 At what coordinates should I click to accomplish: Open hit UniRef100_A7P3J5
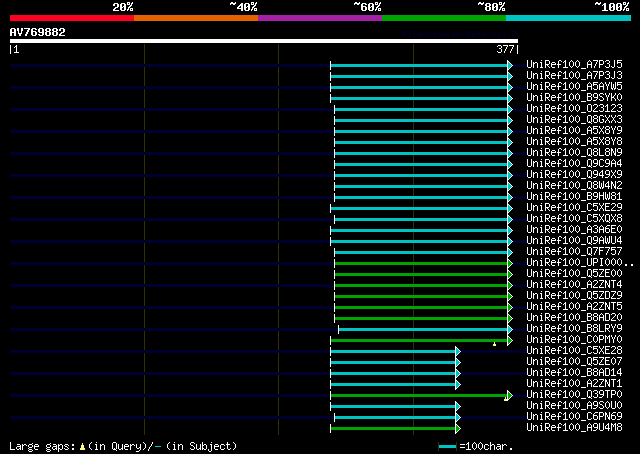574,64
